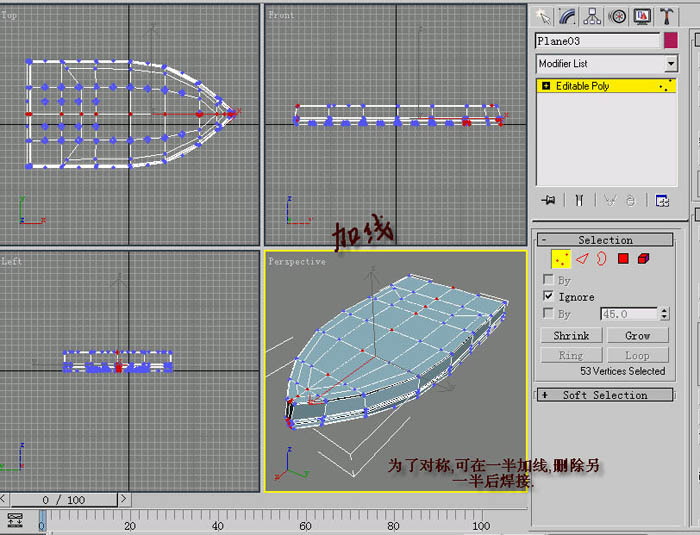Image resolution: width=700 pixels, height=535 pixels.
Task: Click the Left viewport label
Action: (11, 261)
